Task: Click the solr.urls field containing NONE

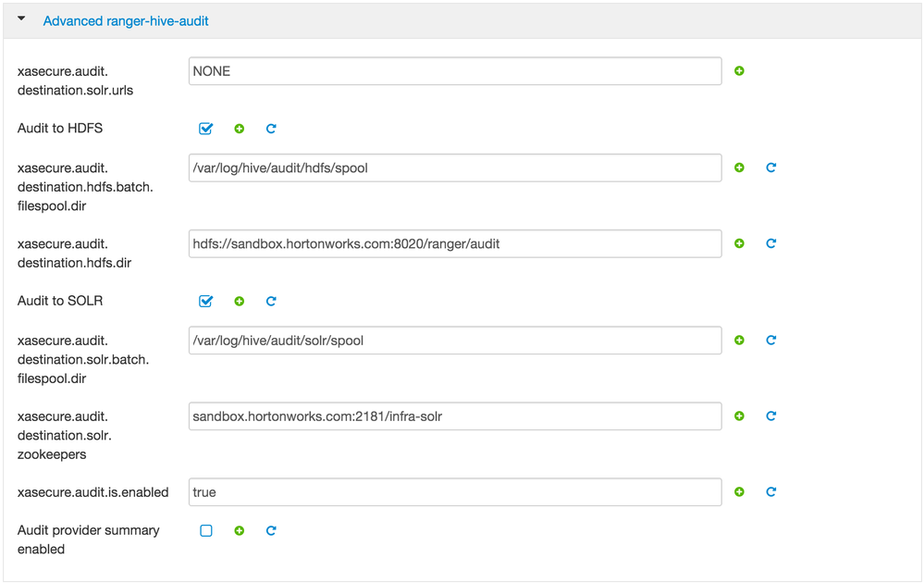Action: (x=454, y=71)
